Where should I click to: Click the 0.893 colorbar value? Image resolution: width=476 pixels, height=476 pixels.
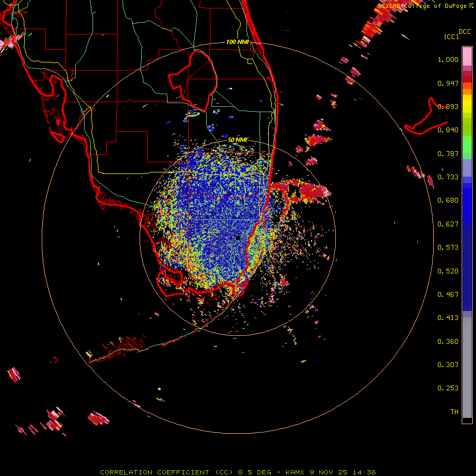tap(448, 106)
